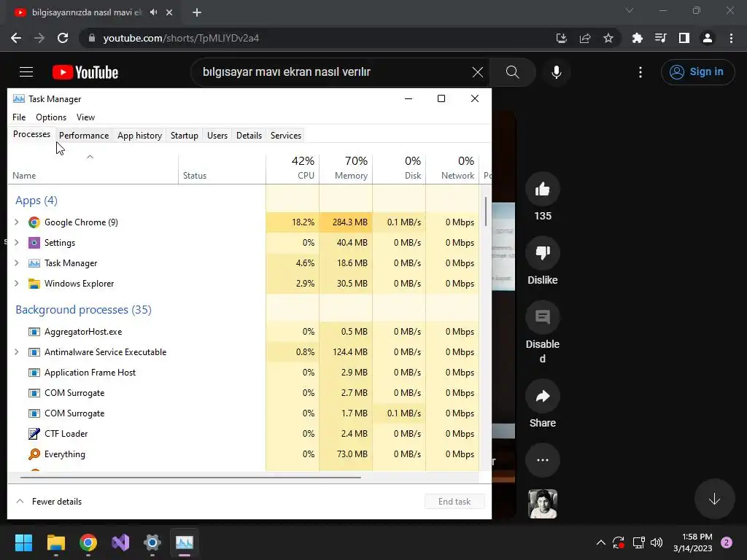Sort processes by Memory column

point(346,168)
